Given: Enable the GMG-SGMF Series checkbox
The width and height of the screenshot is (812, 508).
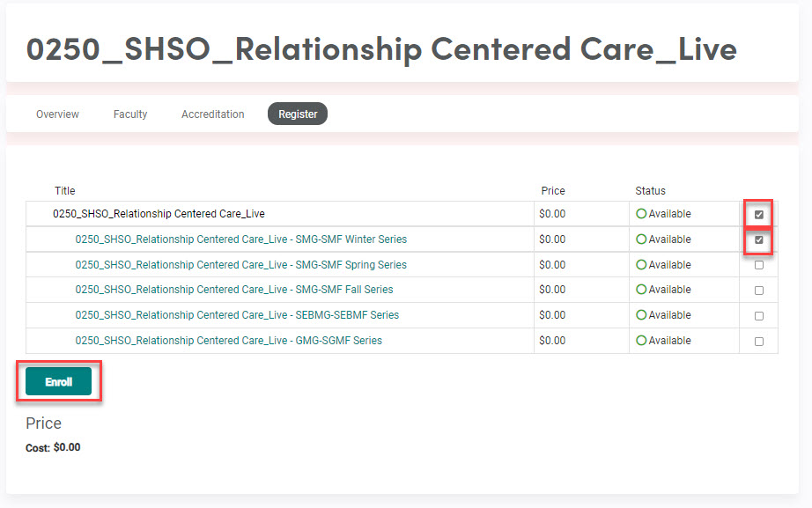Looking at the screenshot, I should tap(757, 340).
